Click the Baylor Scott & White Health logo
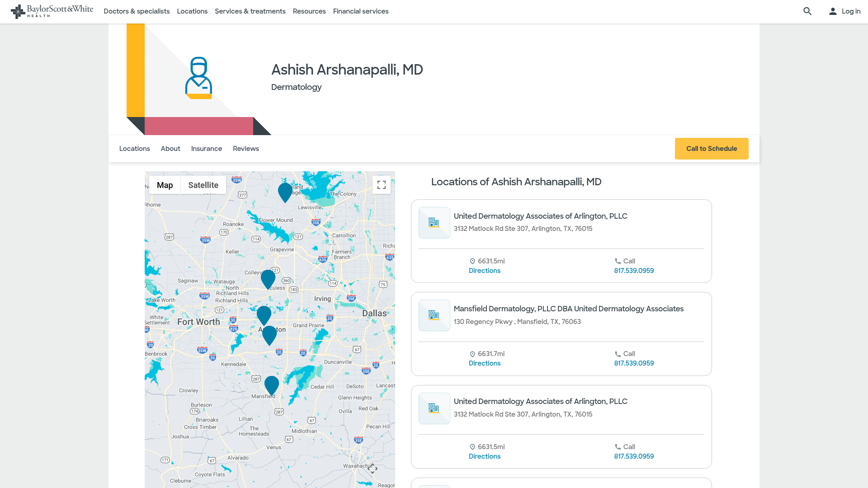Image resolution: width=868 pixels, height=488 pixels. (52, 11)
